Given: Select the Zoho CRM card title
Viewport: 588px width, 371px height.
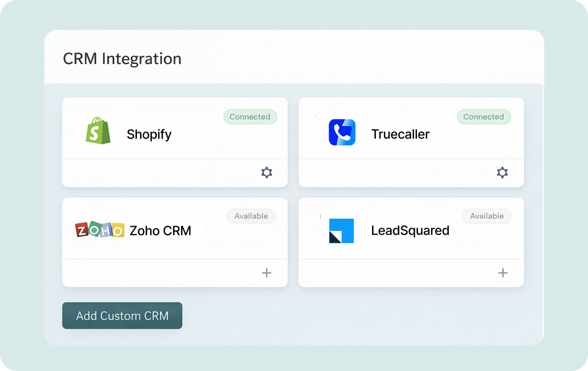Looking at the screenshot, I should point(160,231).
